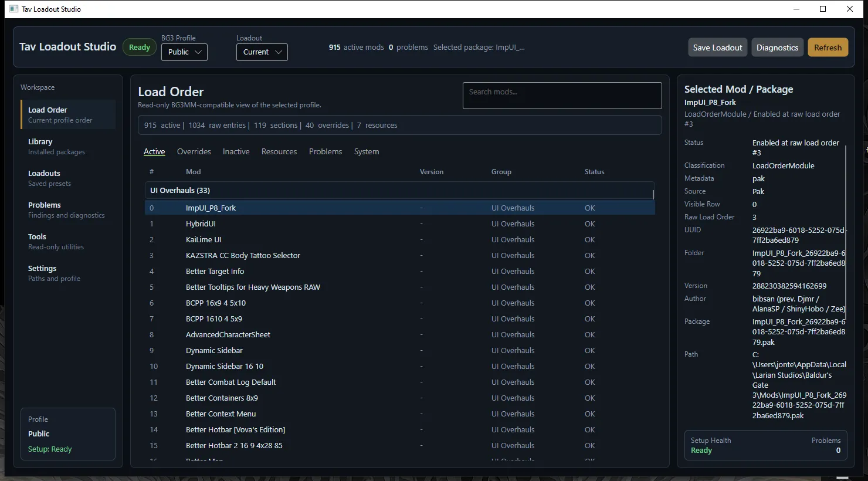Select Better Hotbar [Vova's Edition] row

tap(399, 430)
